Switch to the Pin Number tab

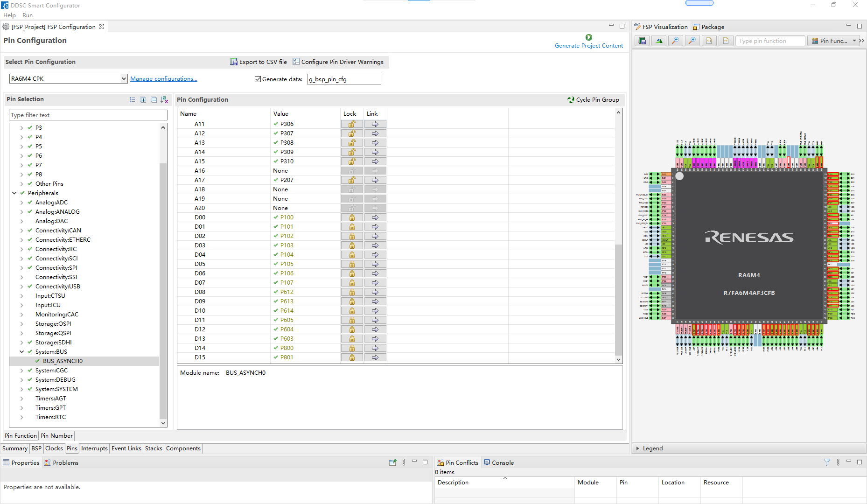coord(56,436)
